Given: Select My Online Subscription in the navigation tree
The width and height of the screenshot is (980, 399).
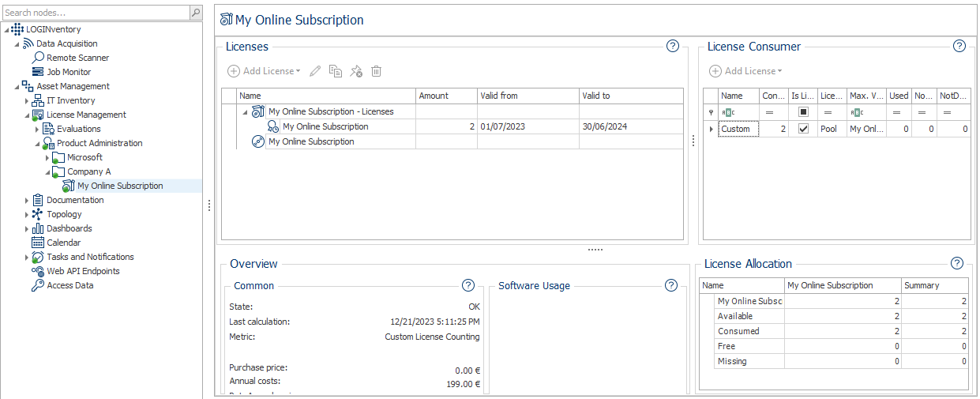Looking at the screenshot, I should [x=120, y=186].
